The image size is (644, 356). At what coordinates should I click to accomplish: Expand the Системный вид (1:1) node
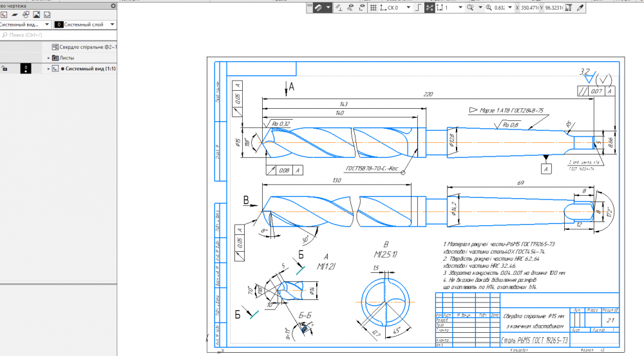tap(48, 68)
